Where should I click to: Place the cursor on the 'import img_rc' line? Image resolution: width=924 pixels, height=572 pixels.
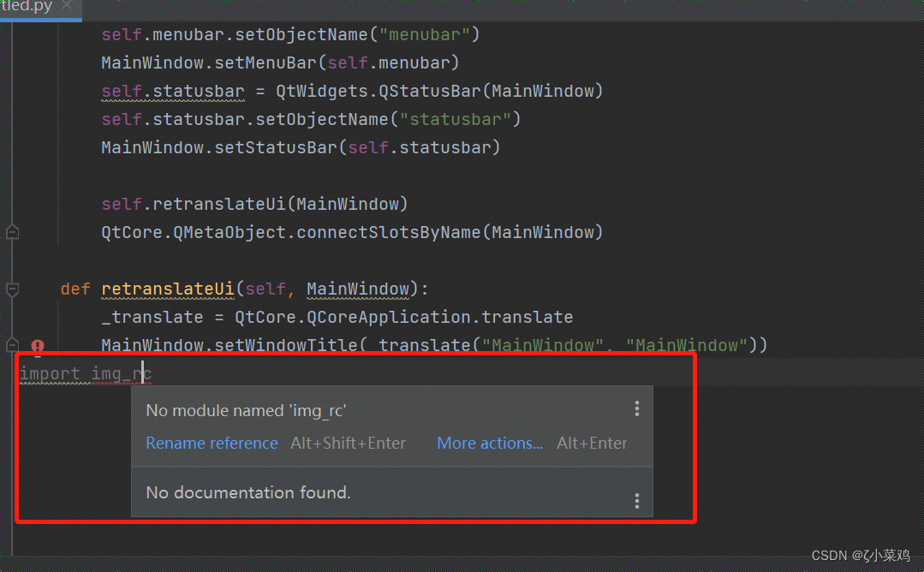(86, 373)
